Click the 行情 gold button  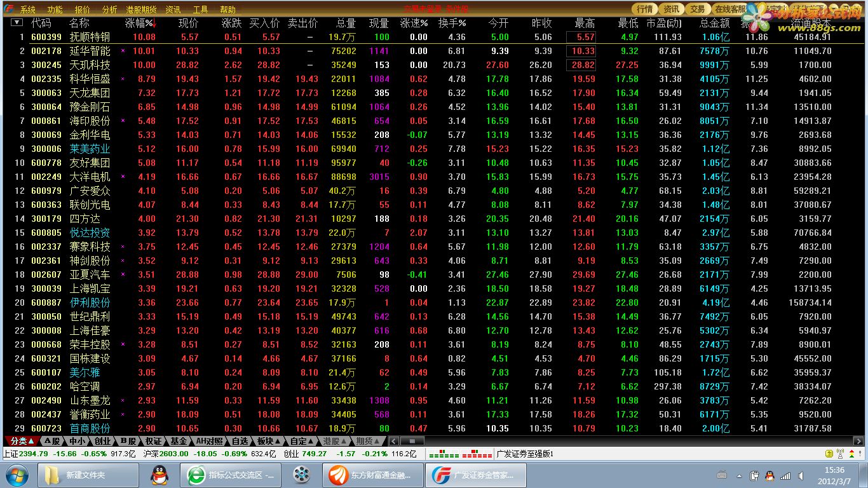pyautogui.click(x=645, y=9)
